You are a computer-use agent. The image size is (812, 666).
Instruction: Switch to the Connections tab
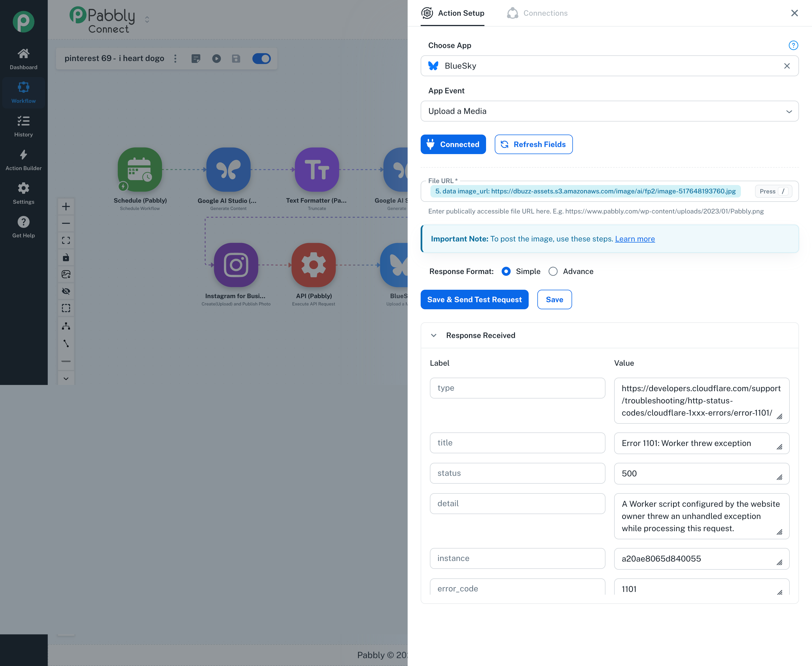(x=537, y=13)
